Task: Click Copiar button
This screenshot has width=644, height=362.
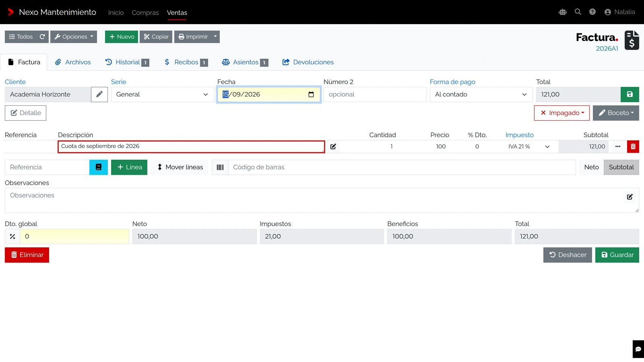Action: pos(156,37)
